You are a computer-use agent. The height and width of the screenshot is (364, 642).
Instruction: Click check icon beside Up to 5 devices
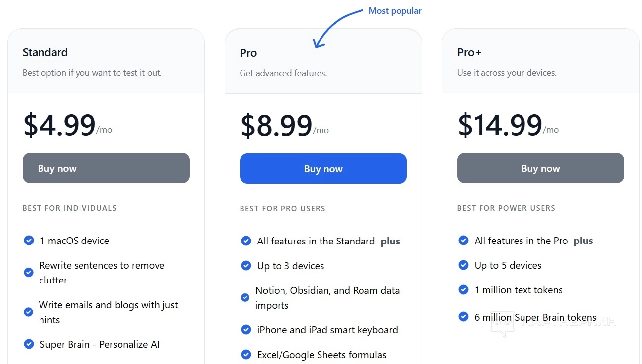coord(463,265)
